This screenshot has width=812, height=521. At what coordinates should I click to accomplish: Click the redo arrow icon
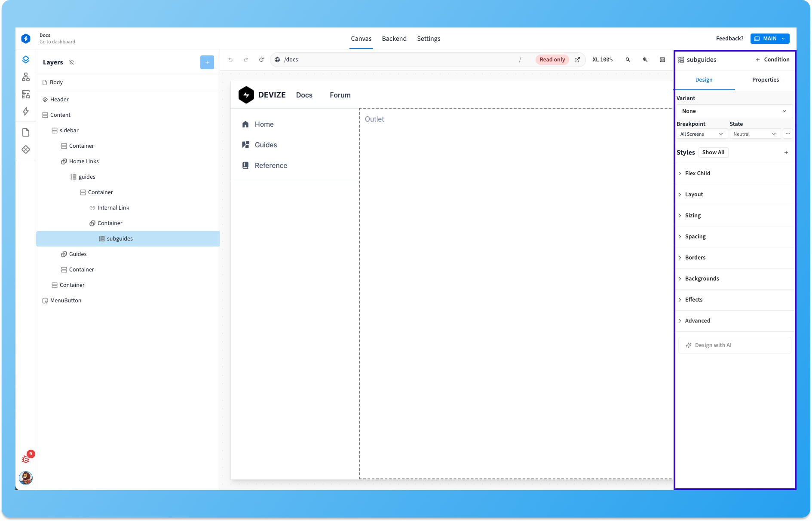(x=246, y=60)
